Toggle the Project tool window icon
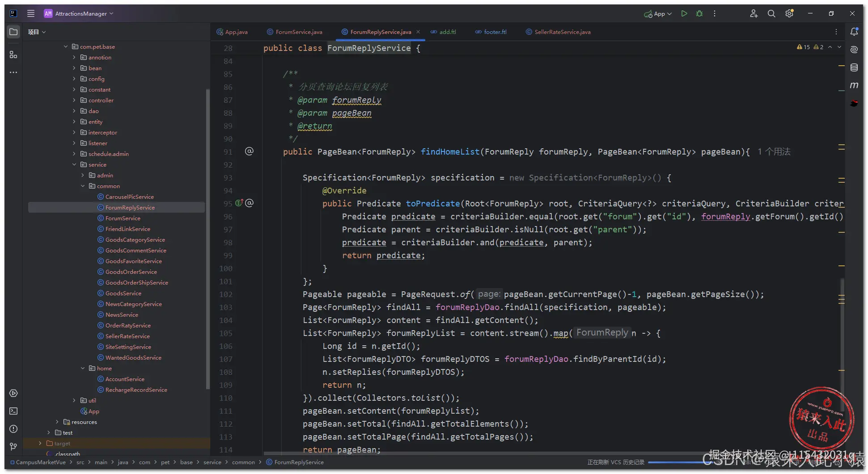 pyautogui.click(x=13, y=32)
